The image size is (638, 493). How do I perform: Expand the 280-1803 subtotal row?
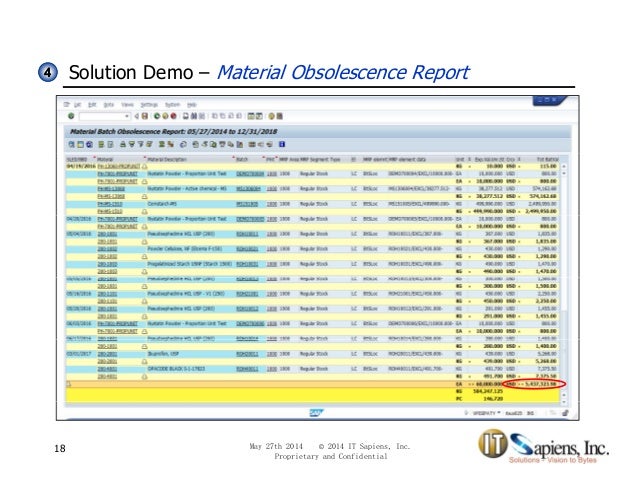pos(144,272)
